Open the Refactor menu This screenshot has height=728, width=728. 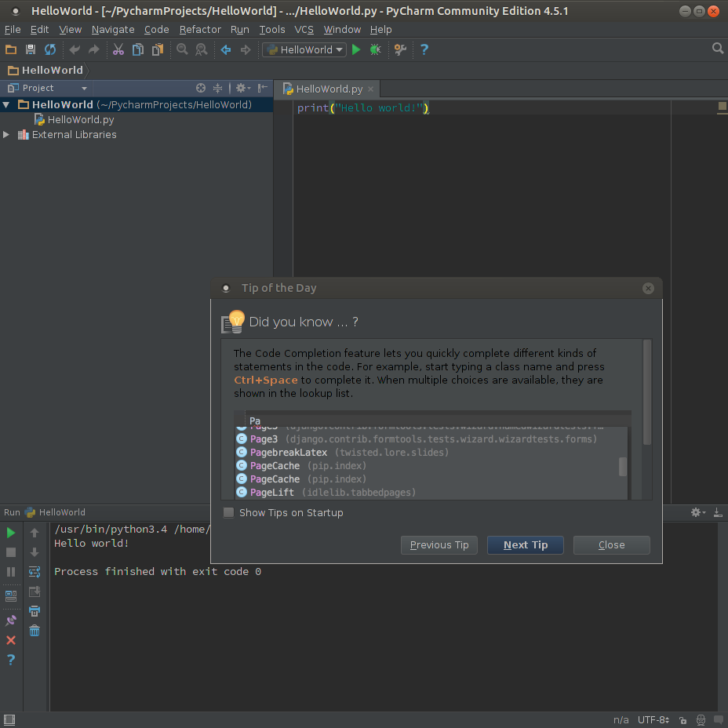click(199, 29)
